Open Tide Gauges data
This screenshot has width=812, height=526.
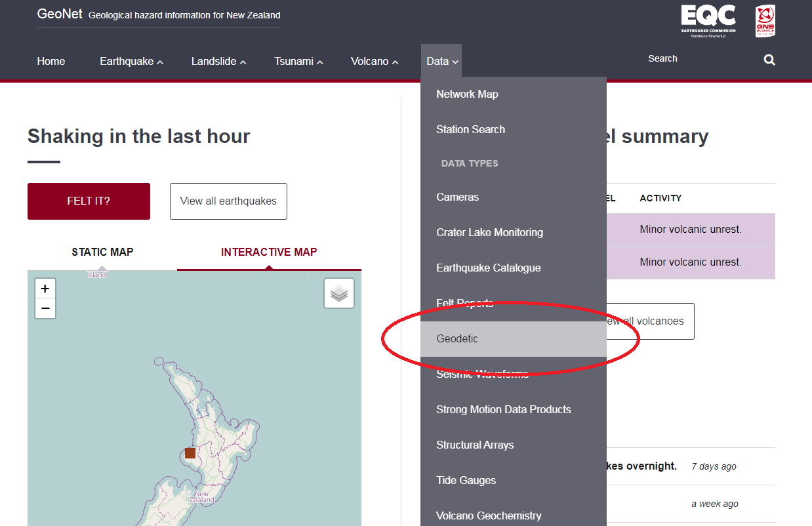514,480
